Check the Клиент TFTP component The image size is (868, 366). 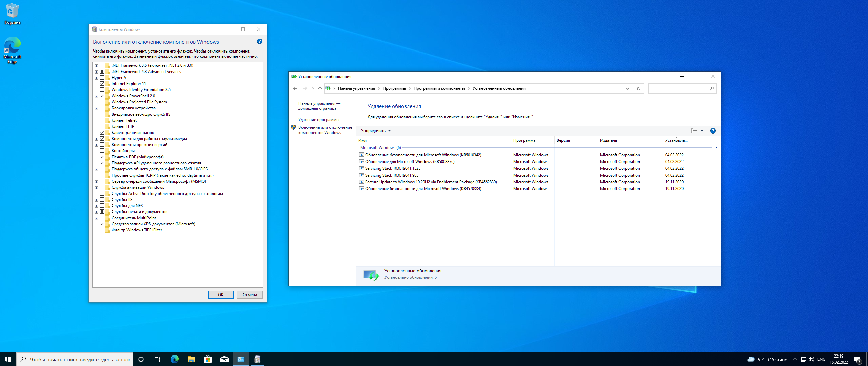tap(102, 126)
